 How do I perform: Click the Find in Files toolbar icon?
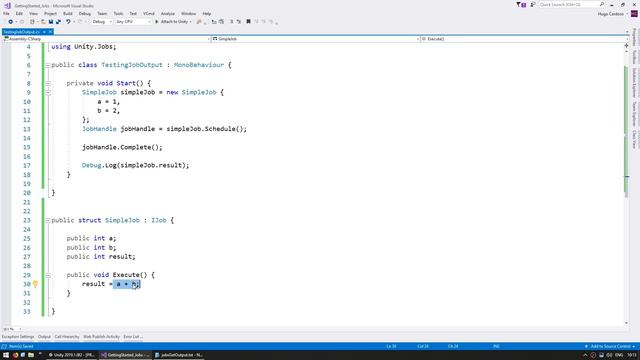(199, 22)
